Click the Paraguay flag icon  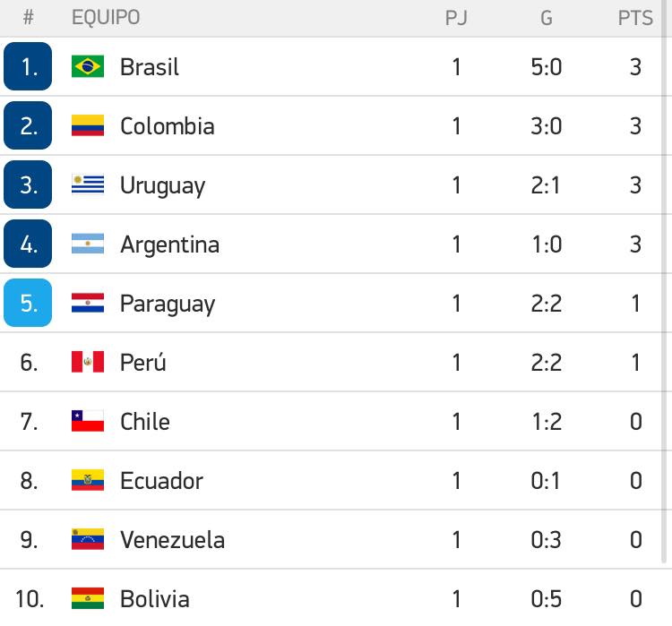[88, 303]
